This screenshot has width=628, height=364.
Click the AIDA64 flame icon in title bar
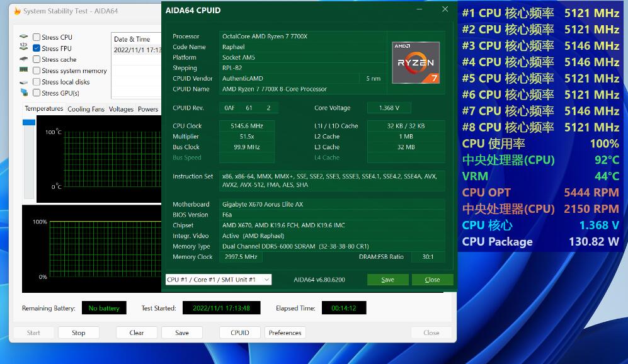pyautogui.click(x=17, y=11)
